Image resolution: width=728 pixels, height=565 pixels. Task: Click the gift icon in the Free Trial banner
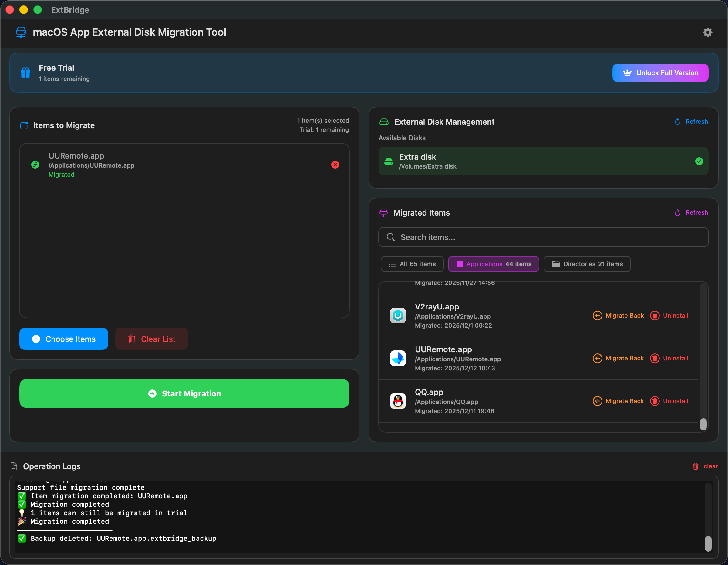(x=25, y=73)
